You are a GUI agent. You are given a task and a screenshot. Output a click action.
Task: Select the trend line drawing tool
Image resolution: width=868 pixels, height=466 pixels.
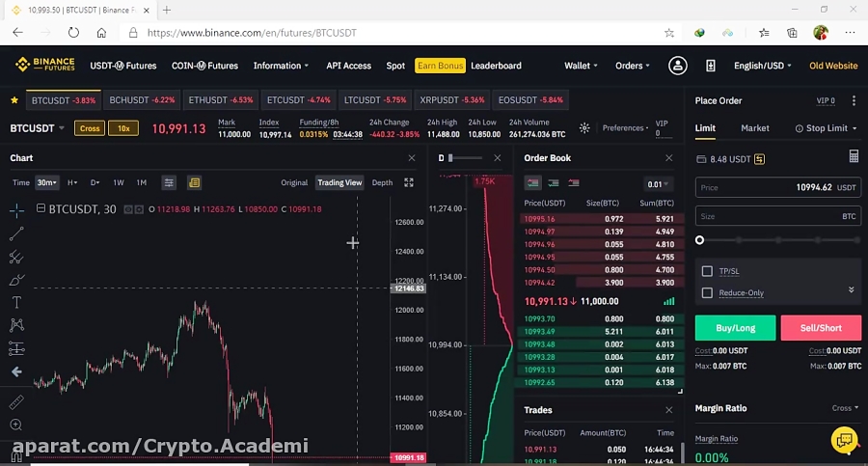point(16,233)
